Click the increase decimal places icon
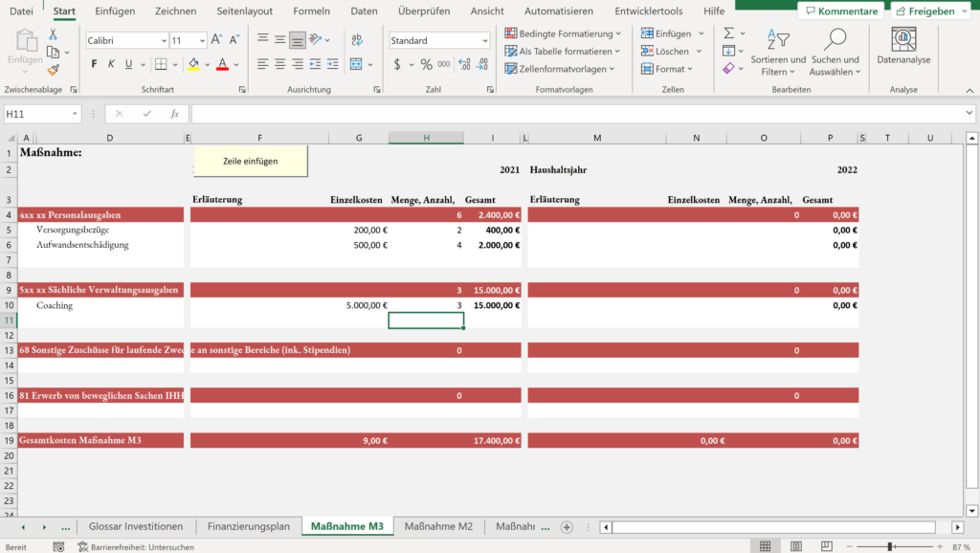 coord(464,65)
